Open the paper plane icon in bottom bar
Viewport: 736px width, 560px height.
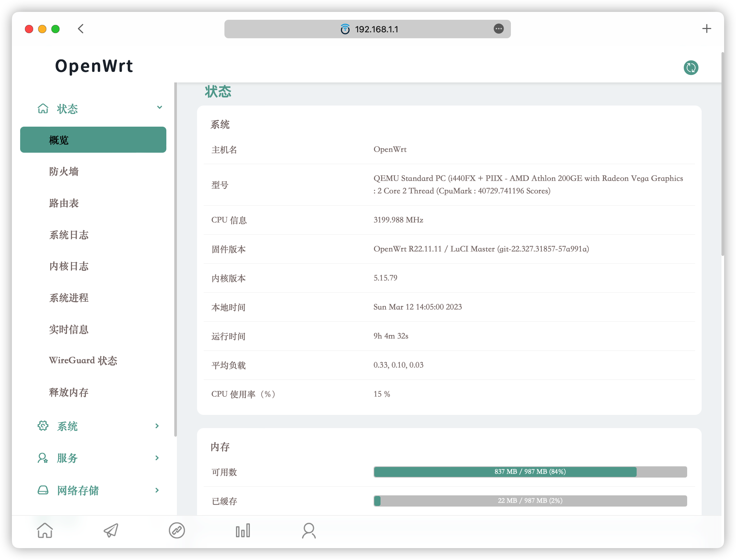111,530
